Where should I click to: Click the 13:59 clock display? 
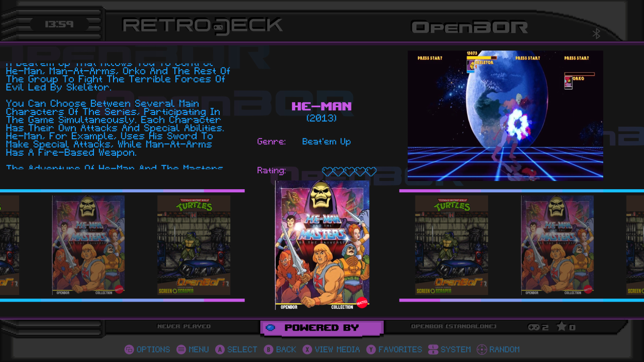(x=59, y=24)
